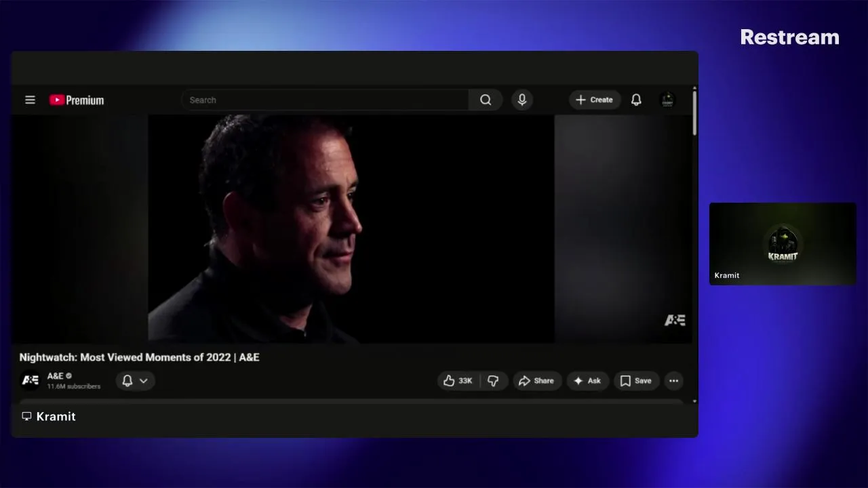This screenshot has height=488, width=868.
Task: Open the Ask AI assistant button
Action: pos(587,381)
